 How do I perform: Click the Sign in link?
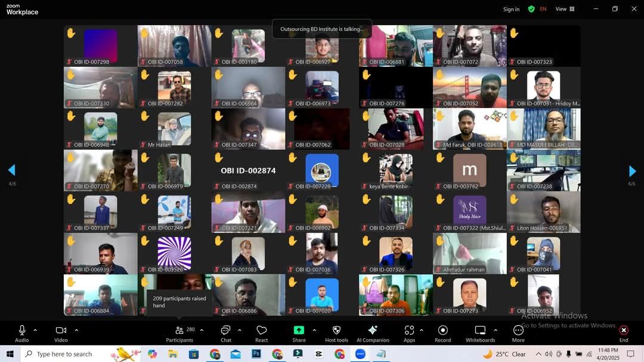tap(511, 9)
